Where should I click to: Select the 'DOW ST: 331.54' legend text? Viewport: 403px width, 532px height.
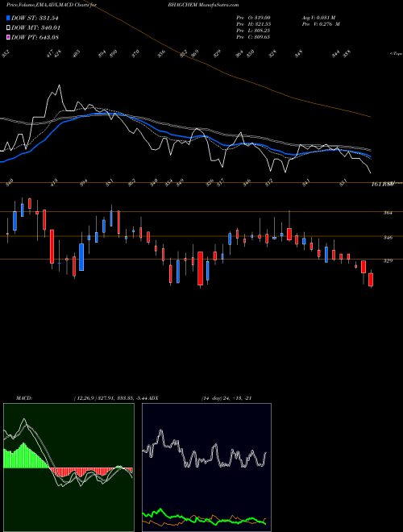point(35,18)
